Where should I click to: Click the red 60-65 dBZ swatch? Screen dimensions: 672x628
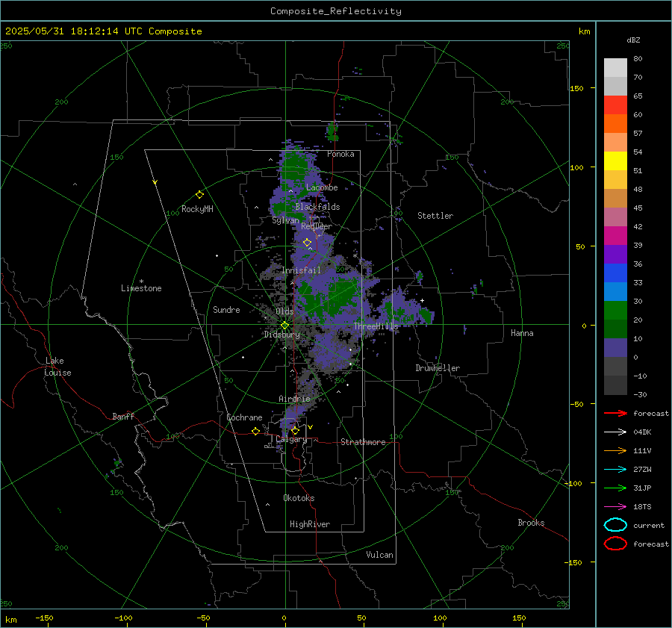[x=615, y=105]
